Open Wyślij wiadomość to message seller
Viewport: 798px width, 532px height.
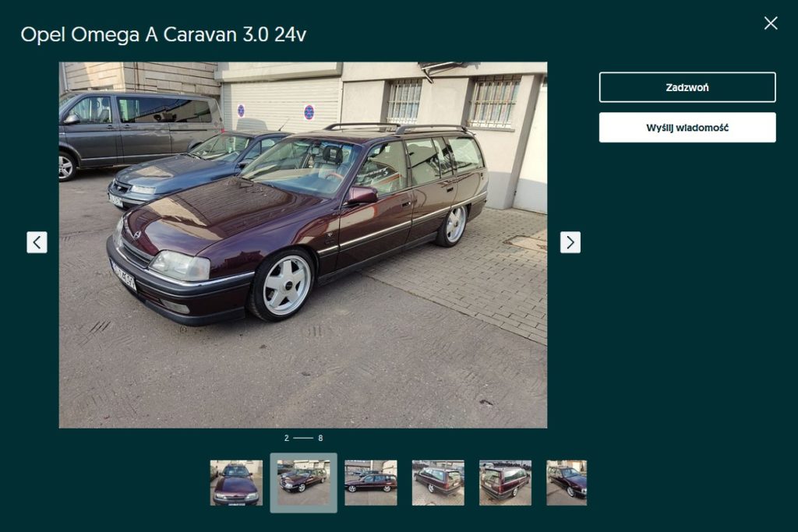[x=687, y=127]
